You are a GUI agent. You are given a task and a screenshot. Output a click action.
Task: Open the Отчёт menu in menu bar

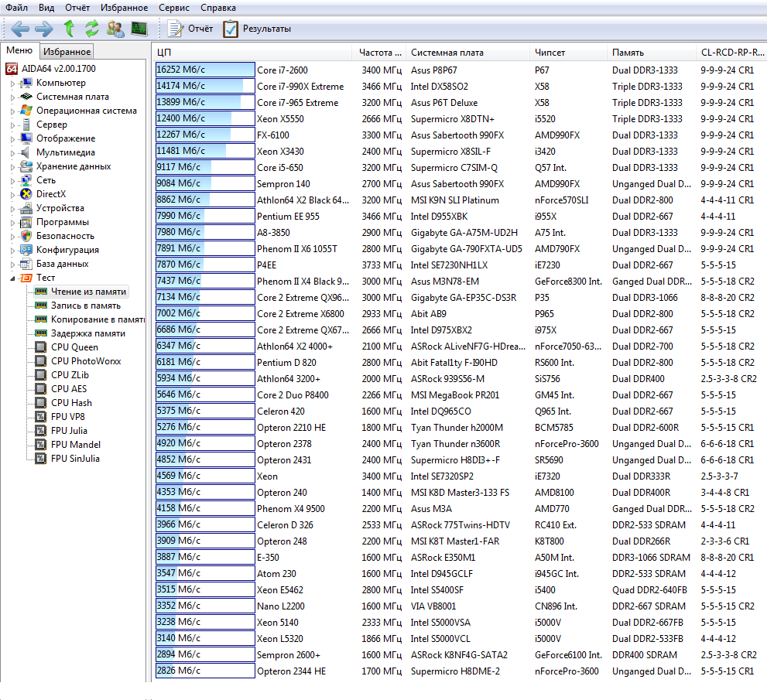point(77,8)
